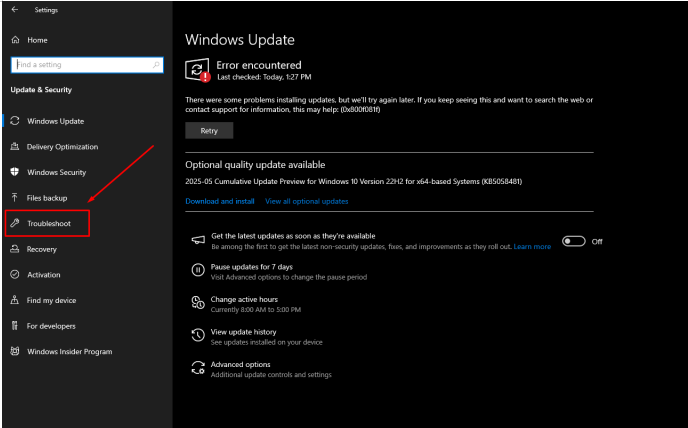Screen dimensions: 688x428
Task: Open the Home settings page
Action: click(37, 40)
